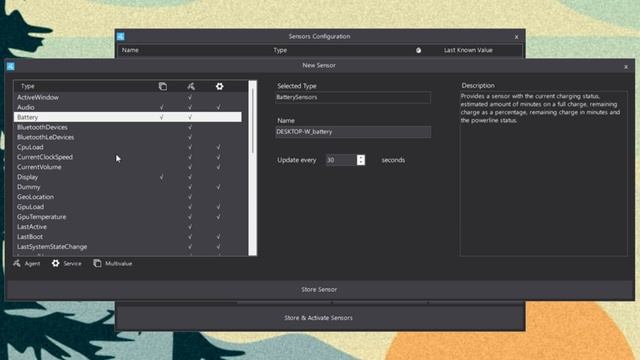Decrease update interval with the down arrow
Image resolution: width=640 pixels, height=360 pixels.
coord(360,162)
